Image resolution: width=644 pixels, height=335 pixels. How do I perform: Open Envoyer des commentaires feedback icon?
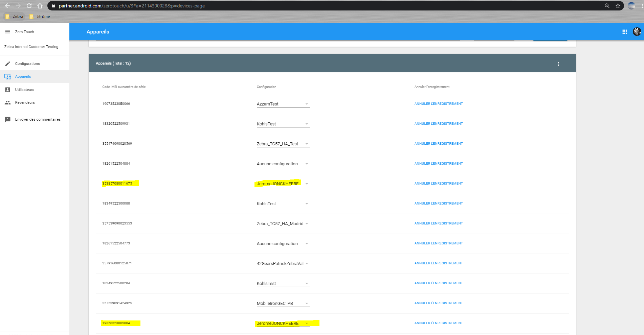[x=7, y=119]
